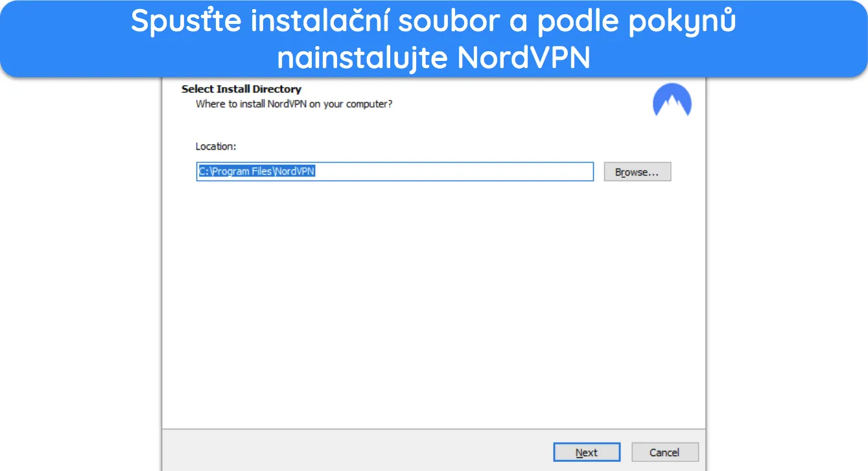The height and width of the screenshot is (471, 868).
Task: Click the 'Select Install Directory' heading
Action: 241,89
